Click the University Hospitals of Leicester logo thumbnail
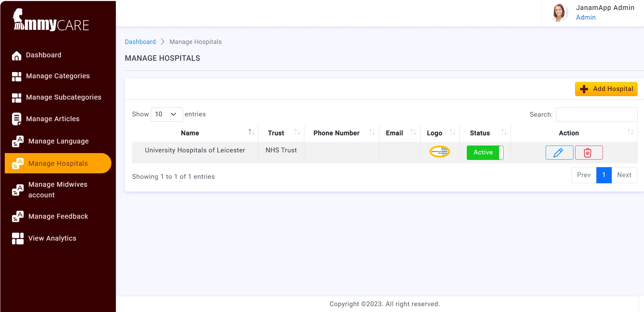 click(x=439, y=152)
